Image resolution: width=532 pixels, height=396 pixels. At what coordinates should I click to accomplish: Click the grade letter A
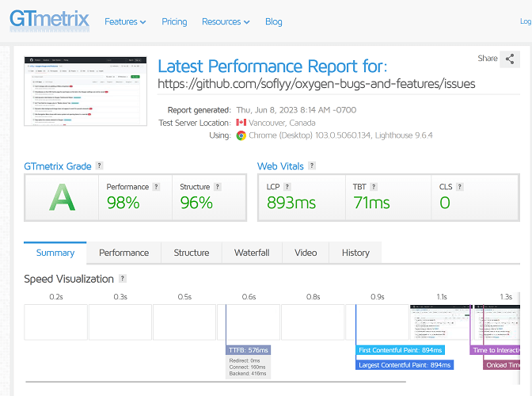coord(62,197)
